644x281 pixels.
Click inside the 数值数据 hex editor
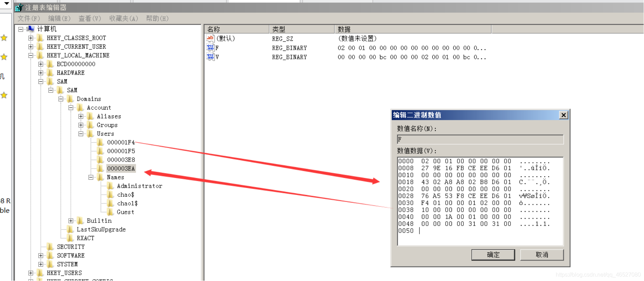(480, 201)
